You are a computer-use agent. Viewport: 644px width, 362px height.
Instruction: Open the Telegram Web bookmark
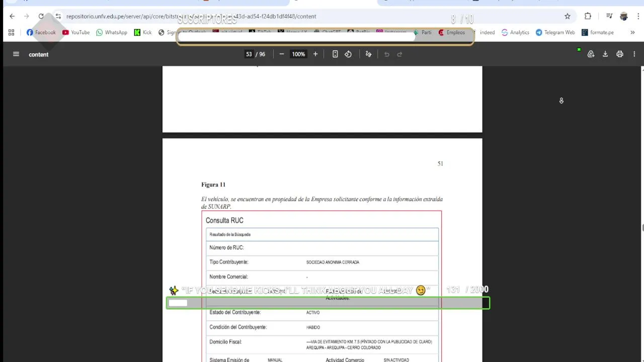555,32
